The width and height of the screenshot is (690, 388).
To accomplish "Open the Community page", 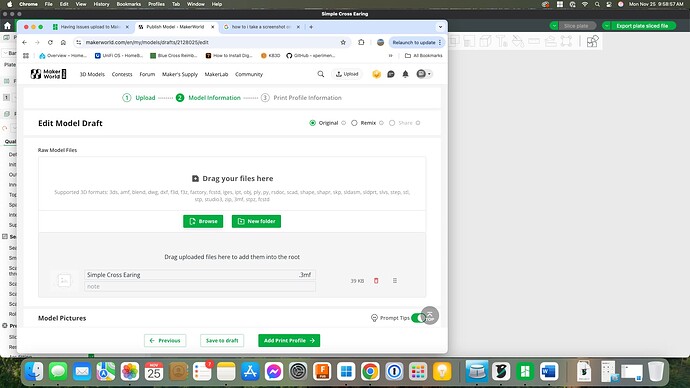I will 249,74.
